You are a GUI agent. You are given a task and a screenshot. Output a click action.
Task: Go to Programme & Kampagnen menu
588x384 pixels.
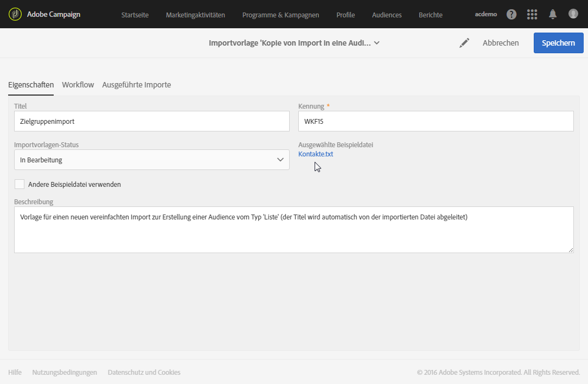coord(280,15)
